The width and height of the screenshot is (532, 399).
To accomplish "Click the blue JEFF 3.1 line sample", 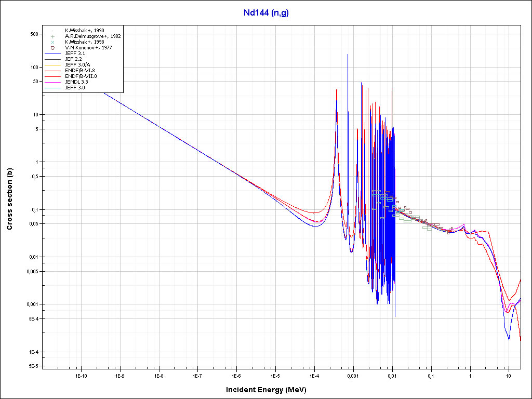I will tap(53, 54).
